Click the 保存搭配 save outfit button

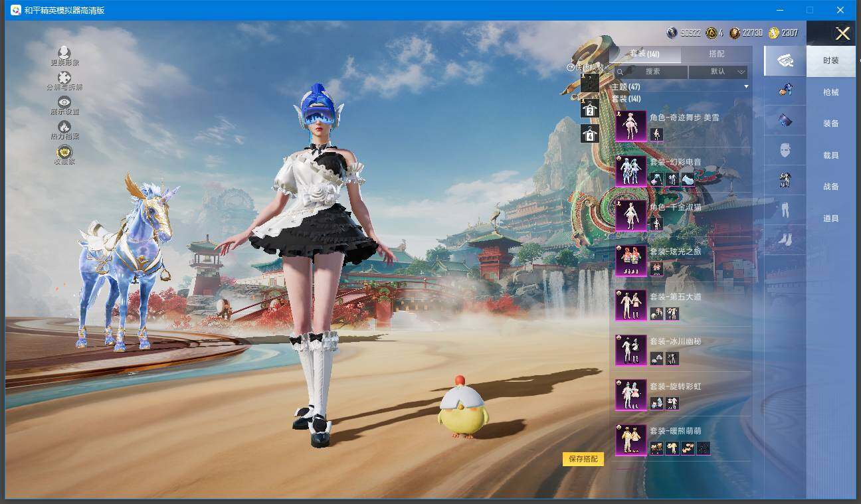[x=583, y=459]
